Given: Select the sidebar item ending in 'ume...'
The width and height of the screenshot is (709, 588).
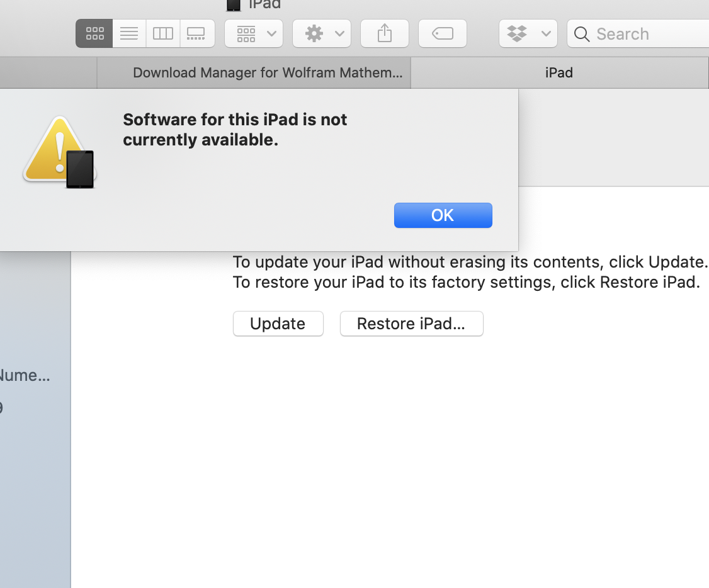Looking at the screenshot, I should pyautogui.click(x=25, y=375).
